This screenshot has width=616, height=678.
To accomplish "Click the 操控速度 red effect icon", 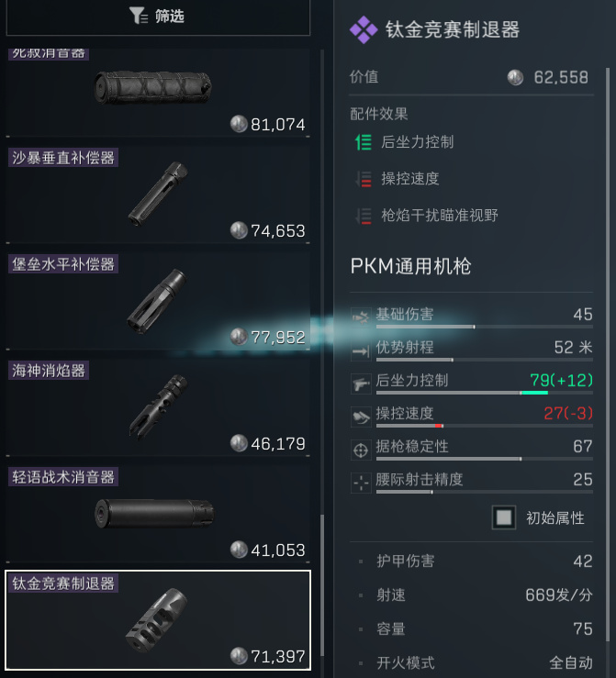I will point(364,179).
